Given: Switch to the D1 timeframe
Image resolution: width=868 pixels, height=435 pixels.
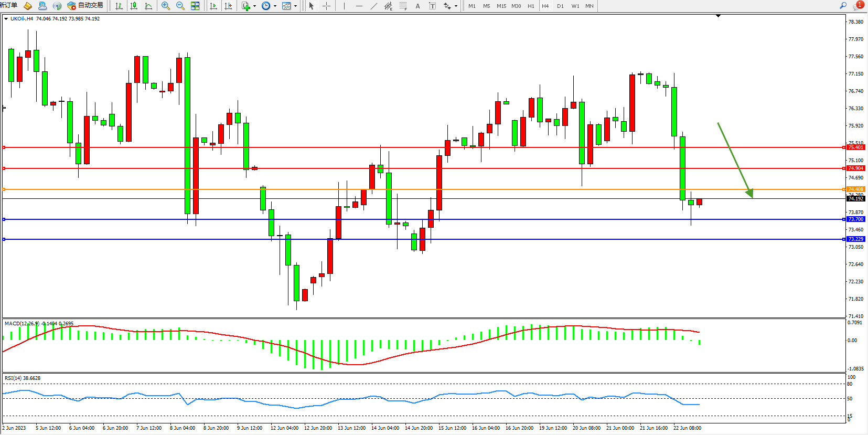Looking at the screenshot, I should coord(560,6).
